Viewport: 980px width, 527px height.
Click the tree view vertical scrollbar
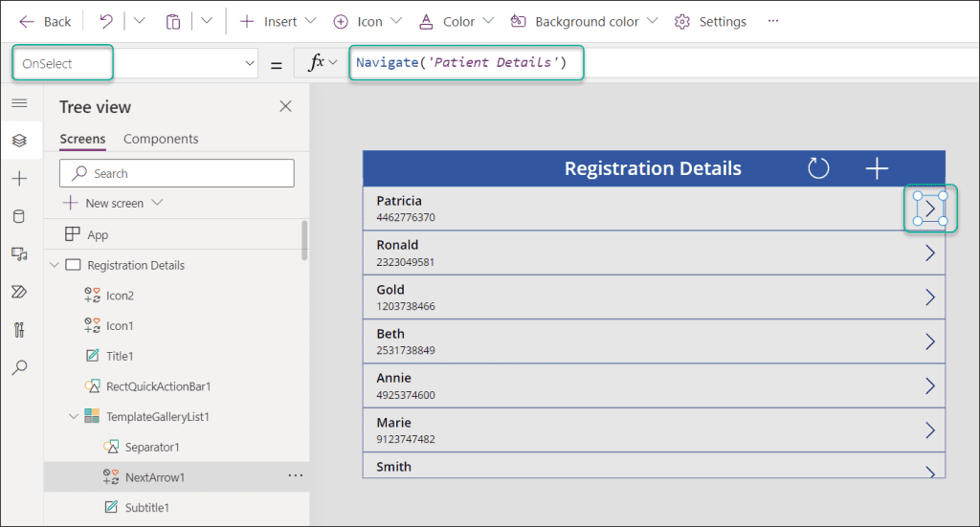(x=304, y=240)
